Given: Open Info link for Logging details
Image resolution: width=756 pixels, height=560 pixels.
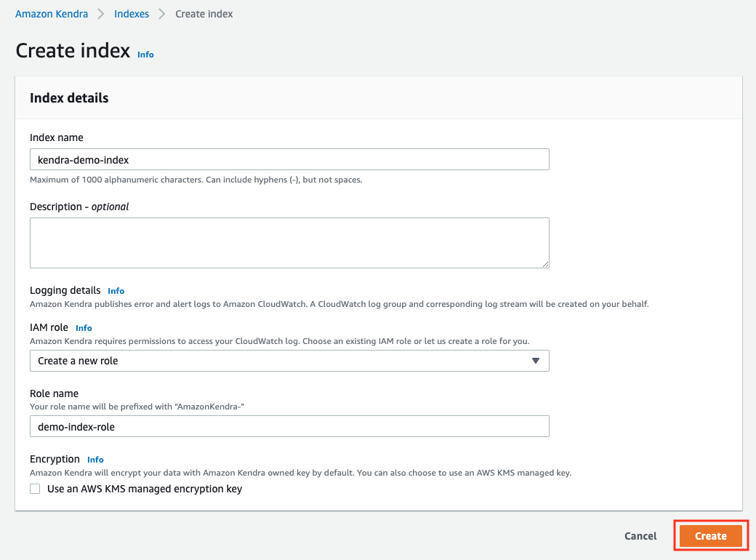Looking at the screenshot, I should pos(116,291).
